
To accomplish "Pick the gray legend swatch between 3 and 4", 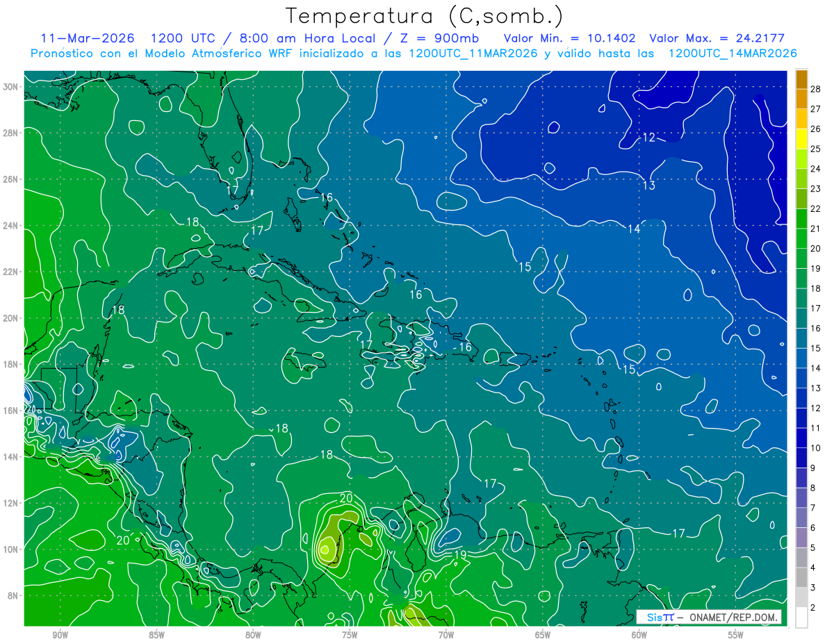I will point(801,577).
